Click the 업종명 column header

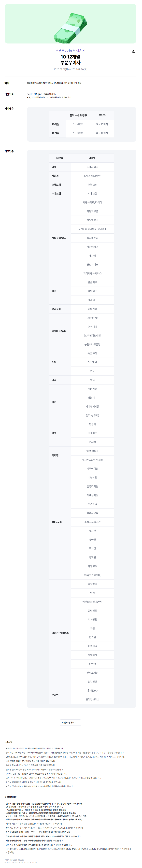92,158
